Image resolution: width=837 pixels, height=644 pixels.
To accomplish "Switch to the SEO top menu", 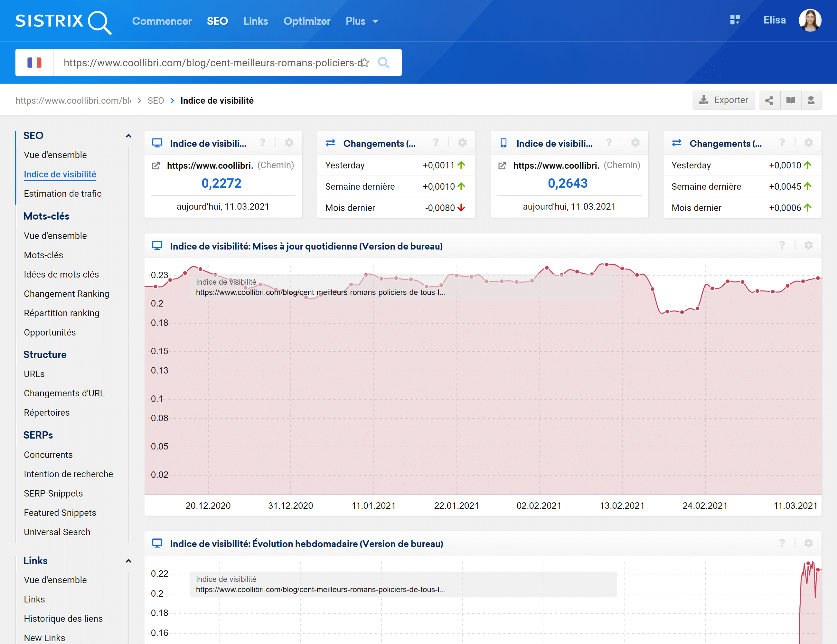I will 217,22.
